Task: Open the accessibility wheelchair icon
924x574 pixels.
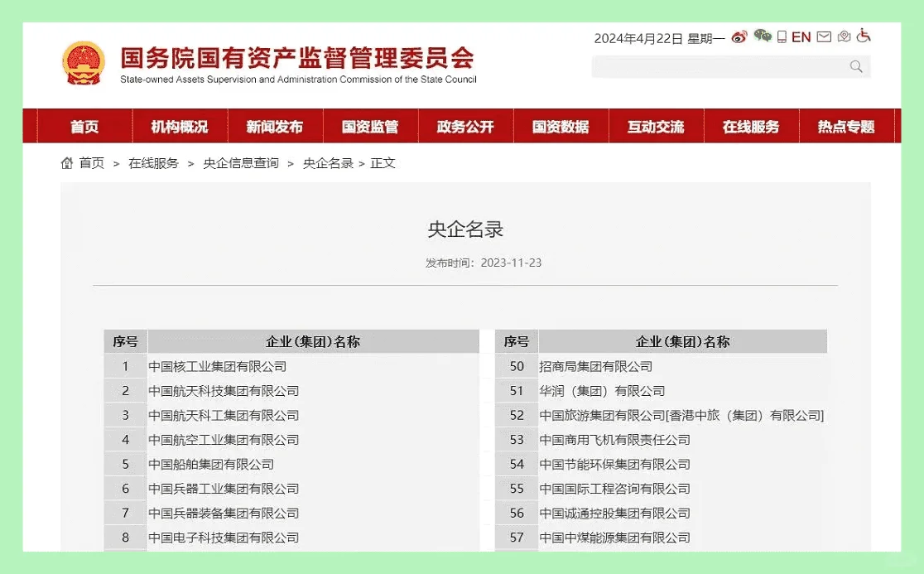Action: [864, 36]
